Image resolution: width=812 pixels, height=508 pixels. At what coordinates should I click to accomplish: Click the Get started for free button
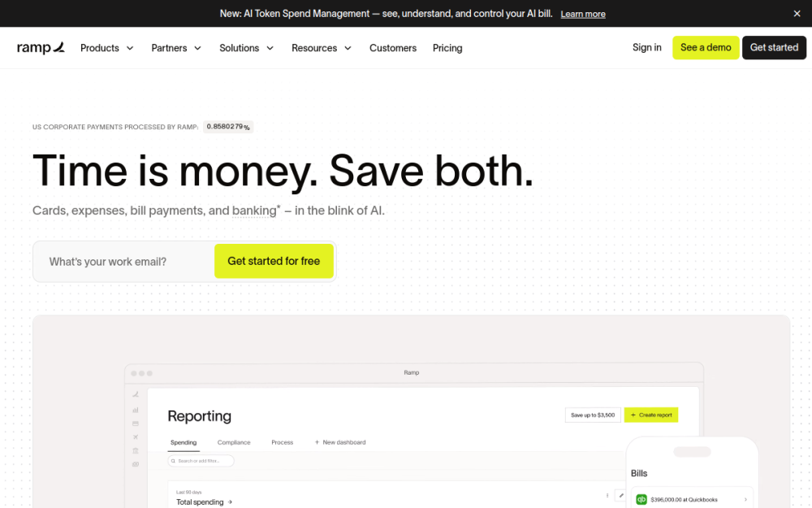pyautogui.click(x=274, y=261)
